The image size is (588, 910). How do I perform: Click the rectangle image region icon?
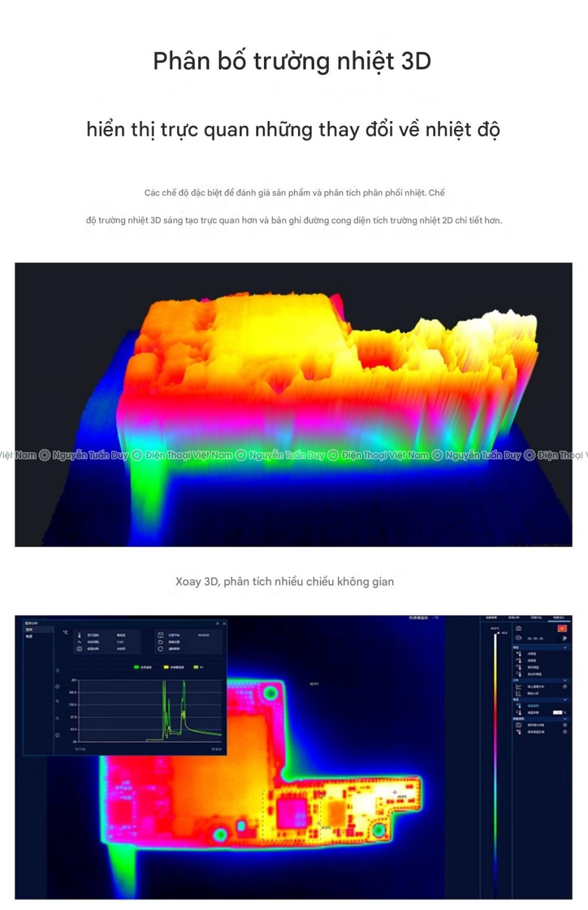tap(519, 725)
